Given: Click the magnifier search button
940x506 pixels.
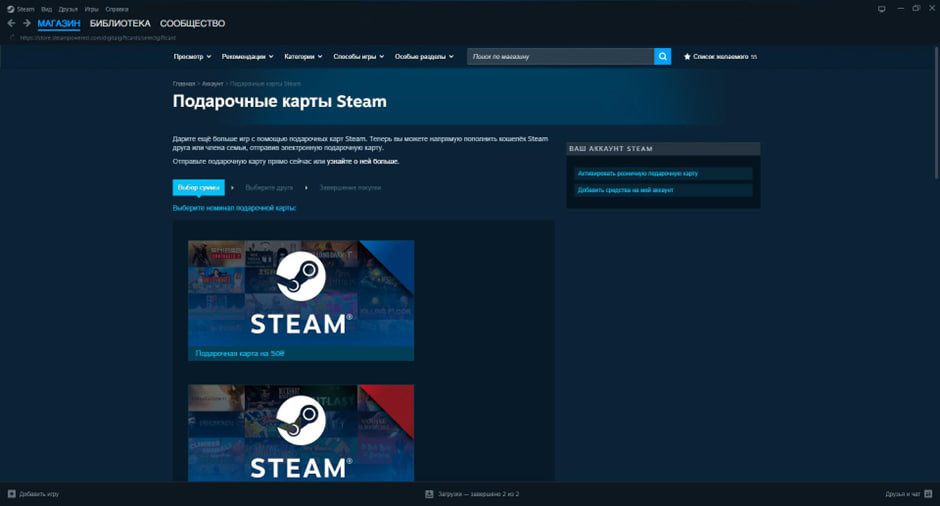Looking at the screenshot, I should [662, 56].
